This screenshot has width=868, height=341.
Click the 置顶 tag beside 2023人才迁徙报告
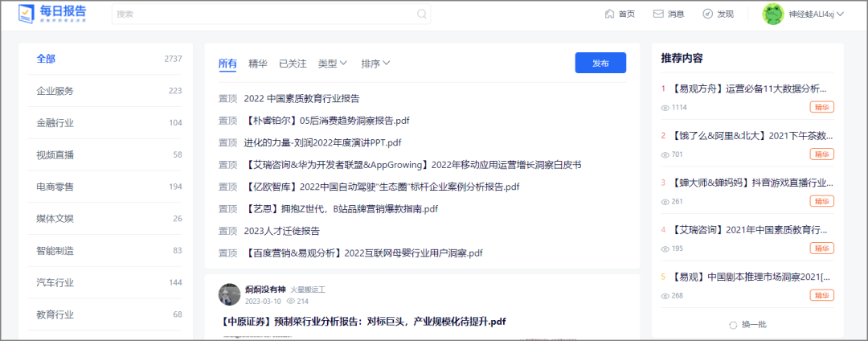pos(227,231)
